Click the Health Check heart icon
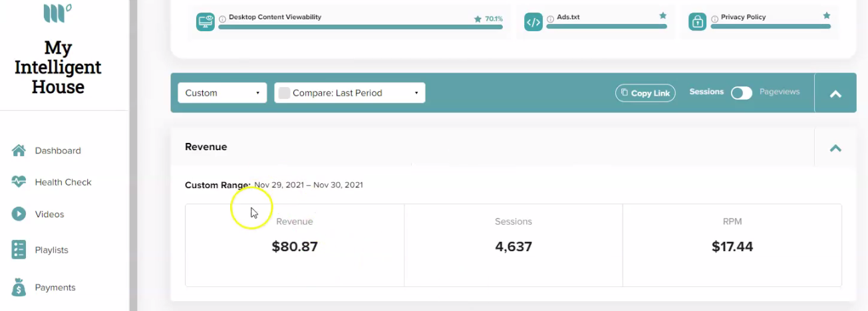This screenshot has width=868, height=311. tap(19, 181)
